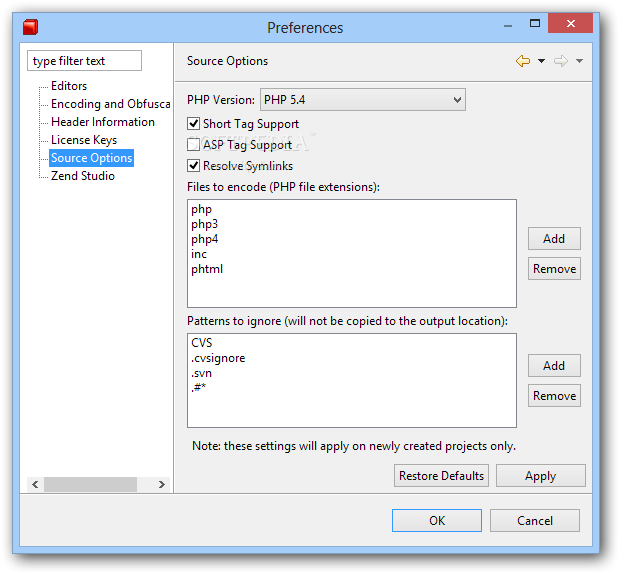
Task: Focus the type filter text field
Action: (84, 60)
